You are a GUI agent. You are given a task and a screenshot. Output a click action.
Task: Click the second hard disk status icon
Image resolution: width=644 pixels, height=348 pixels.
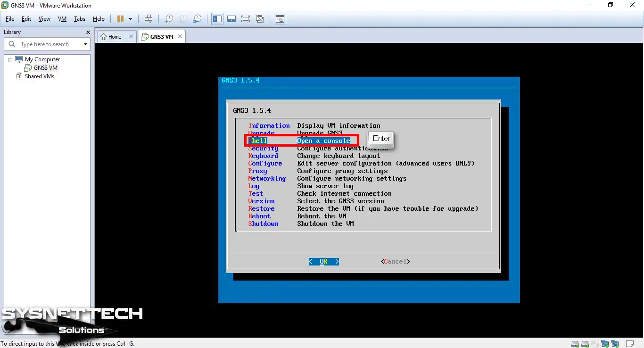tap(585, 344)
